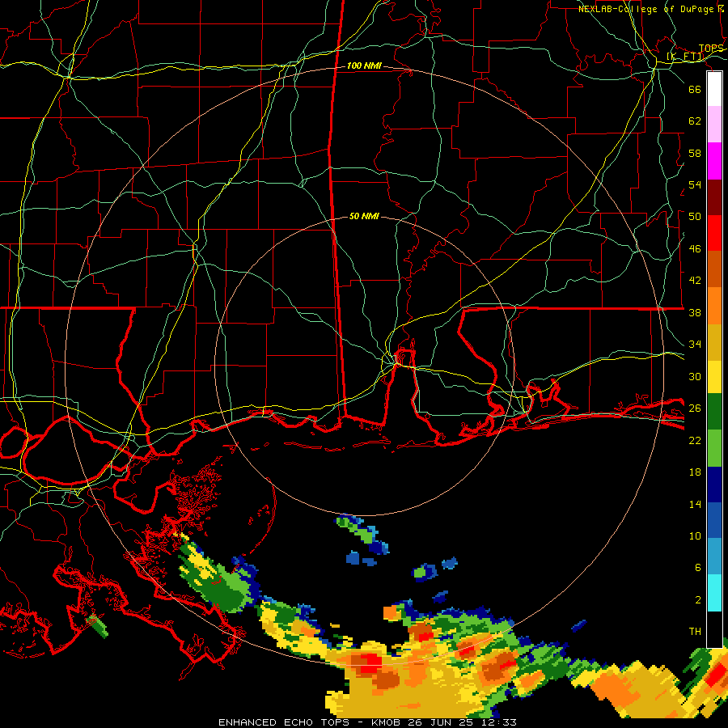The width and height of the screenshot is (728, 728).
Task: Click the "58" legend value
Action: pyautogui.click(x=695, y=153)
